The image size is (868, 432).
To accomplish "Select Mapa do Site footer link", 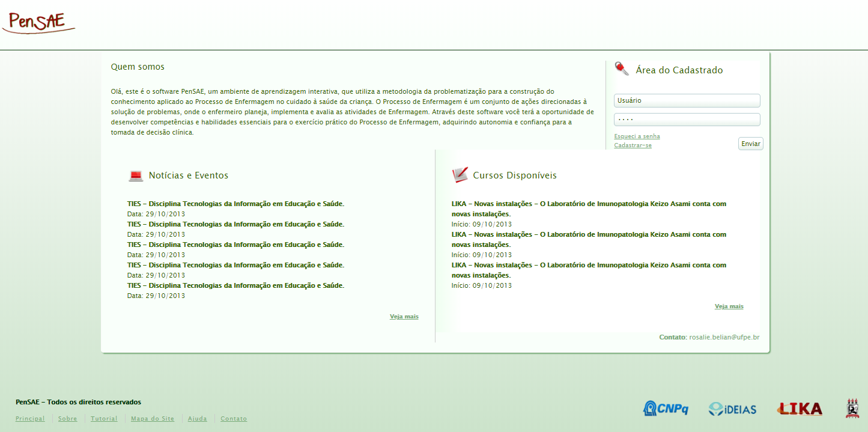I will 153,419.
